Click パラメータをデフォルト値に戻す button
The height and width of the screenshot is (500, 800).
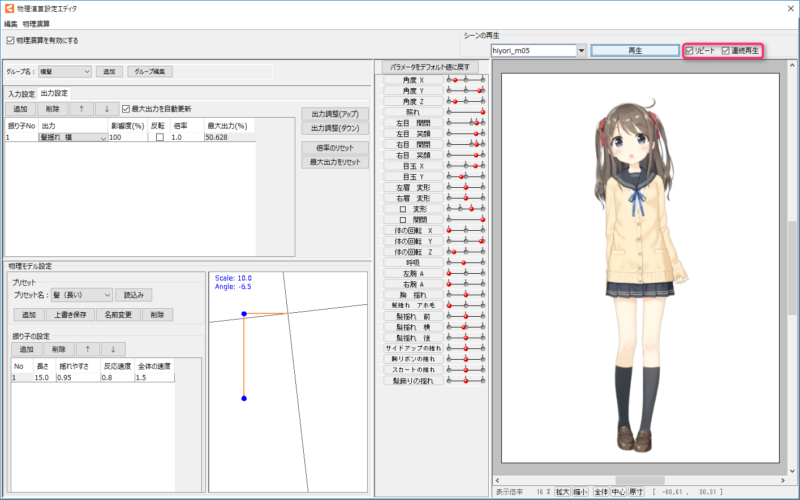pos(430,67)
